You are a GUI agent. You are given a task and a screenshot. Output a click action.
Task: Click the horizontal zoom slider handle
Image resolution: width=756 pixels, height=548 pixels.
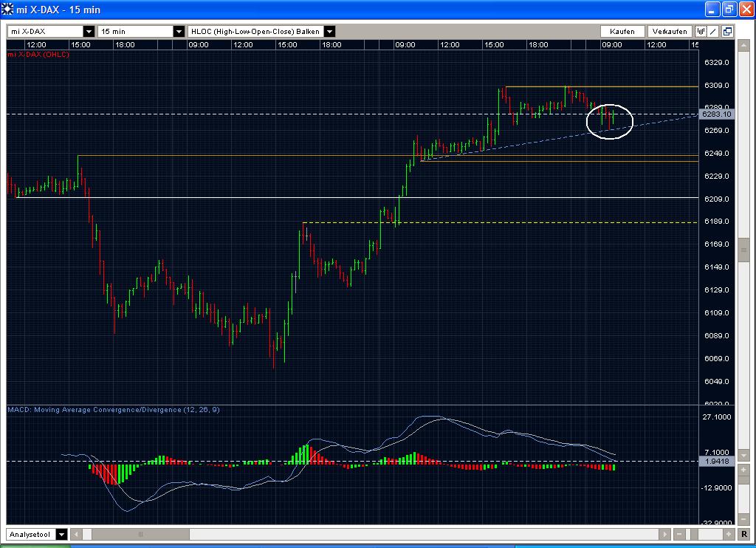pos(694,534)
